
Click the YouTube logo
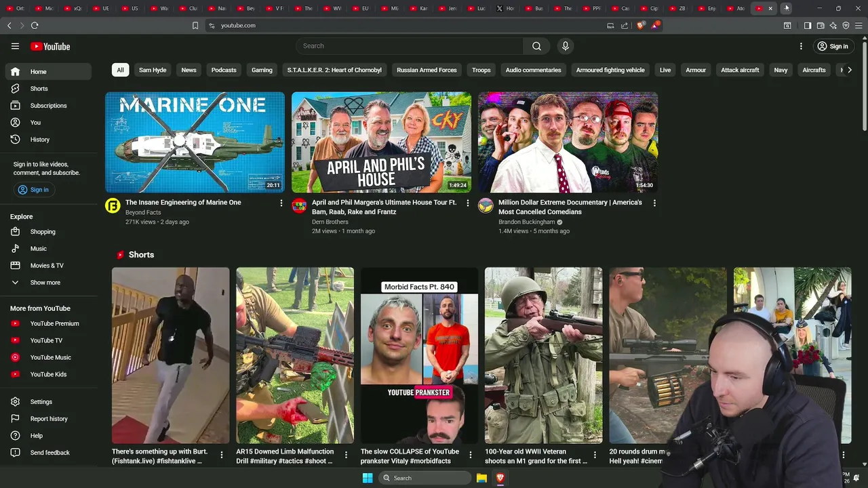(50, 46)
